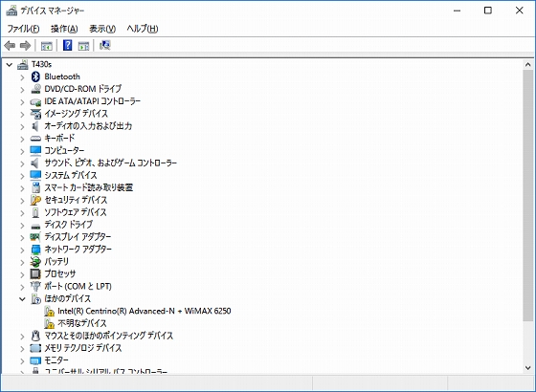Expand the キーボード category
The image size is (536, 392).
pos(23,139)
